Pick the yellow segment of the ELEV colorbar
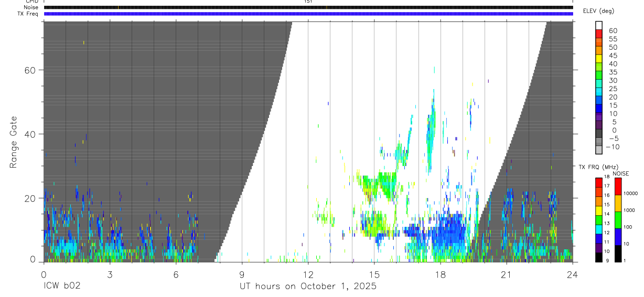644x297 pixels. click(599, 58)
